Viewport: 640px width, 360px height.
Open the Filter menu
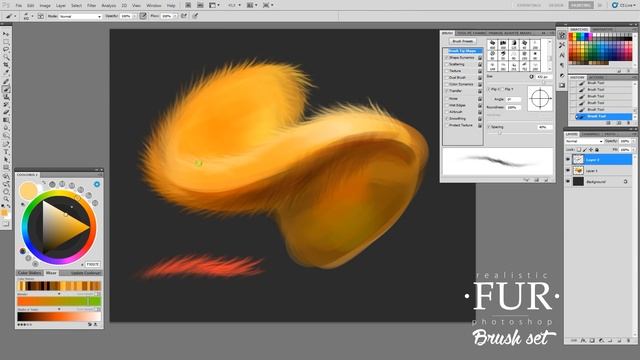tap(92, 6)
